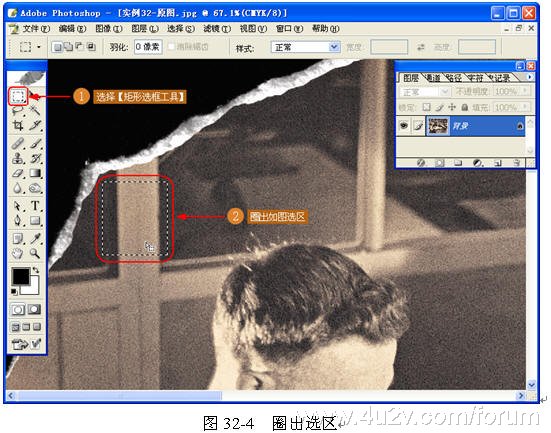Open the 样式 dropdown showing 正常

coord(305,47)
